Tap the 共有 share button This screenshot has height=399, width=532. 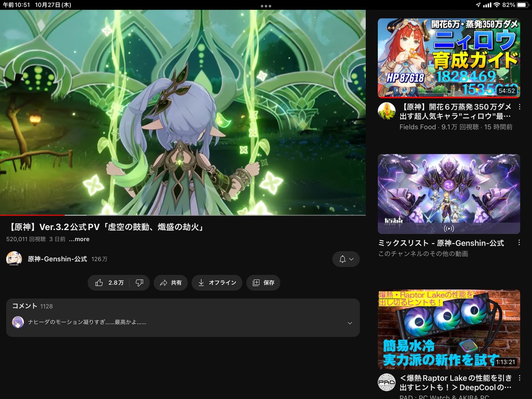point(171,283)
